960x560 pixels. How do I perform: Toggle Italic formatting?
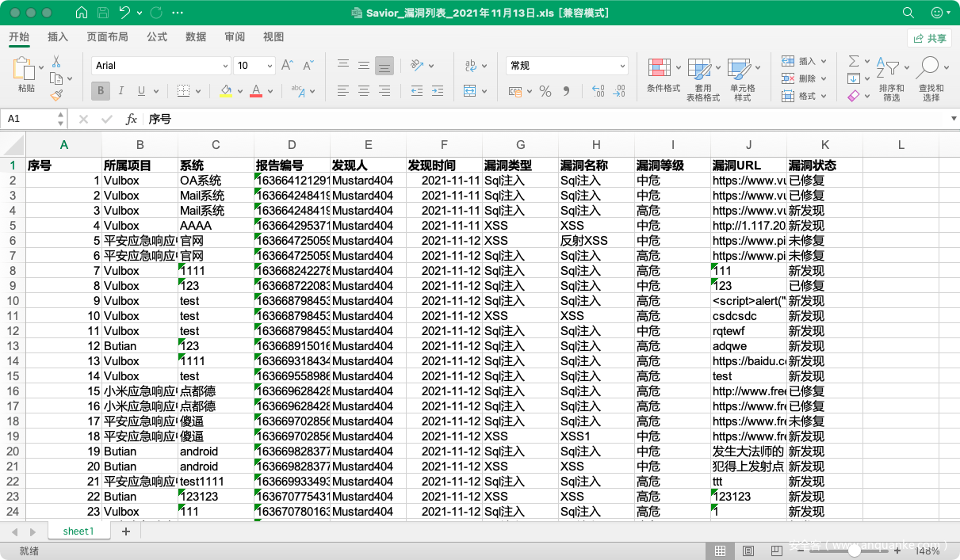coord(121,91)
